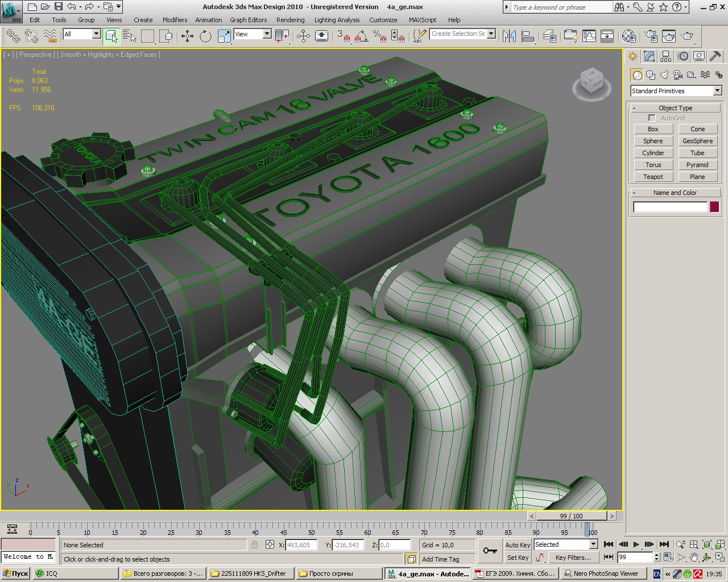The width and height of the screenshot is (728, 582).
Task: Open the object color swatch
Action: pos(714,207)
